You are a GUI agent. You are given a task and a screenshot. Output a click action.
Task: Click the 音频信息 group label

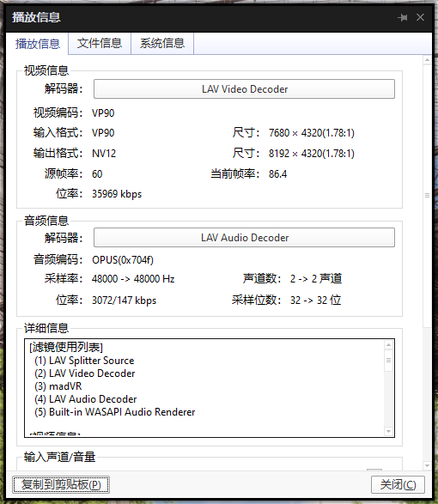point(46,221)
